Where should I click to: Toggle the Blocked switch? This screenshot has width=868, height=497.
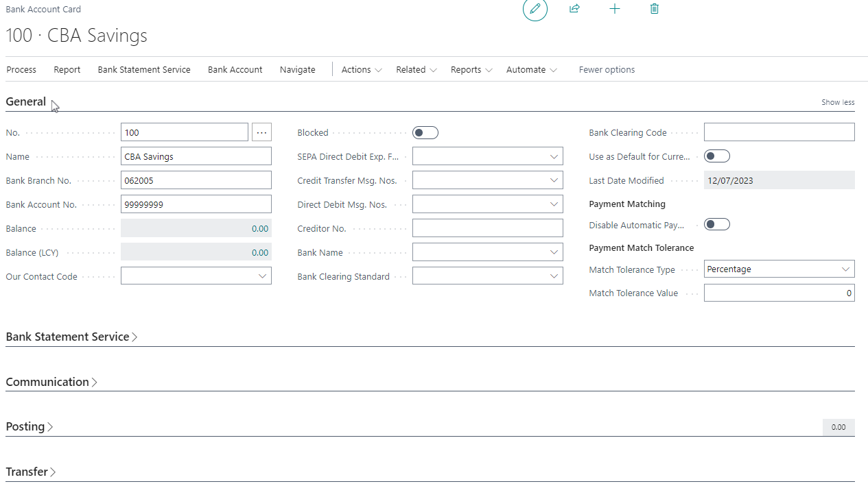pyautogui.click(x=425, y=132)
